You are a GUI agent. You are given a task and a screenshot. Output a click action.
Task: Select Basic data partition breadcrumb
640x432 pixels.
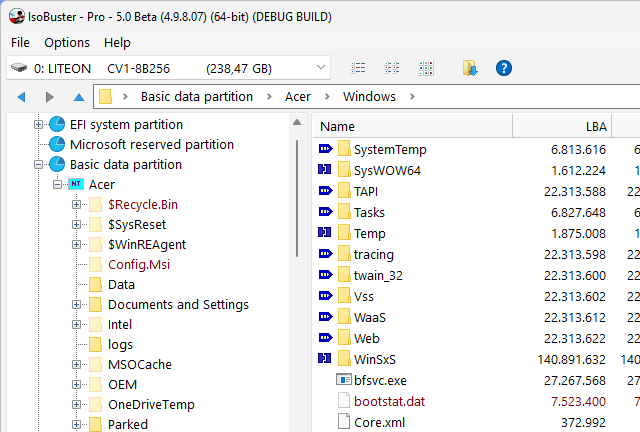[197, 97]
